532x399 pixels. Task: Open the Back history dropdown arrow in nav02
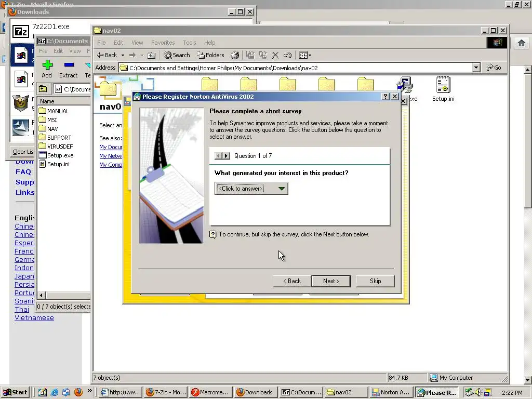click(123, 55)
